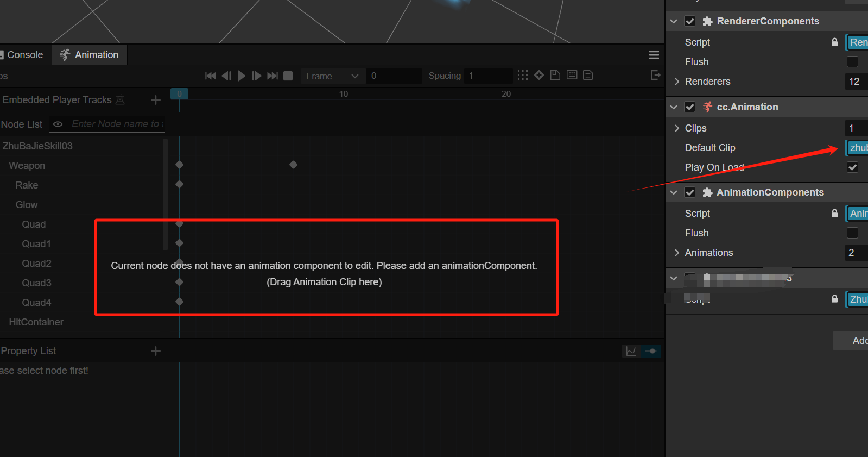Viewport: 868px width, 457px height.
Task: Disable the RendererComponents component checkbox
Action: pyautogui.click(x=690, y=21)
